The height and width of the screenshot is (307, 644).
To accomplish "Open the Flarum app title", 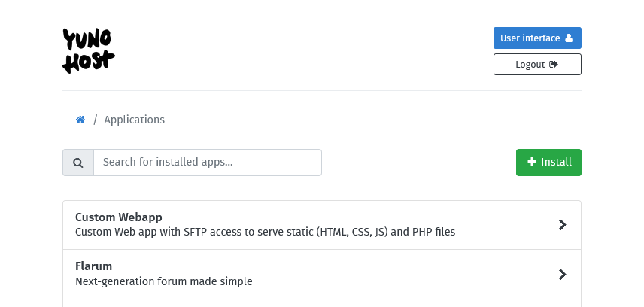I will click(x=93, y=266).
